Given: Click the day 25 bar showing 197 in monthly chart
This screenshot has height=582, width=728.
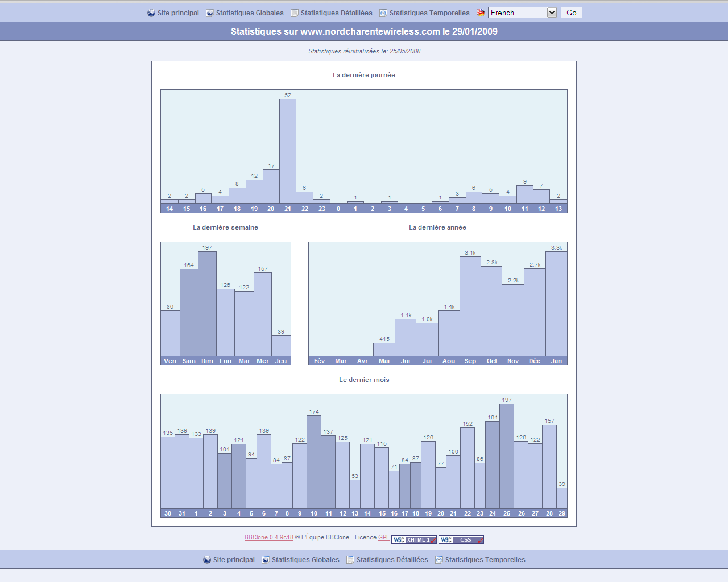Looking at the screenshot, I should pos(507,456).
